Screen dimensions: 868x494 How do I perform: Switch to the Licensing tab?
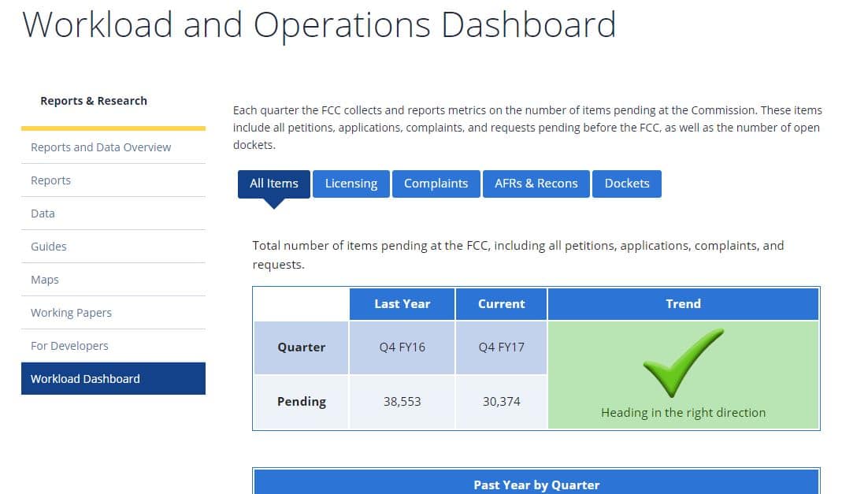tap(351, 184)
